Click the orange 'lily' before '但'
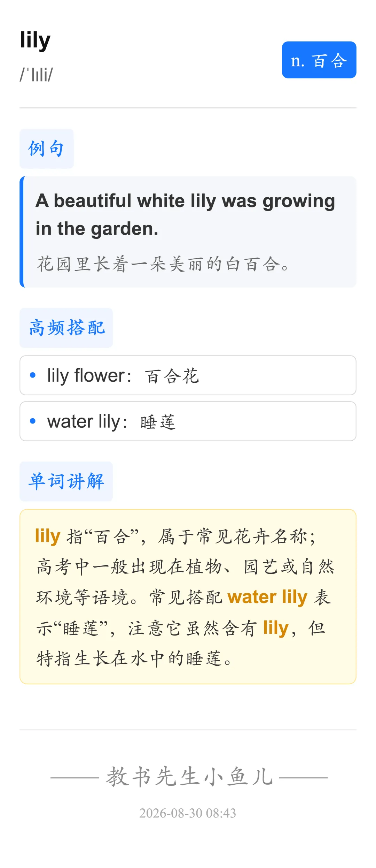This screenshot has height=868, width=376. tap(276, 628)
